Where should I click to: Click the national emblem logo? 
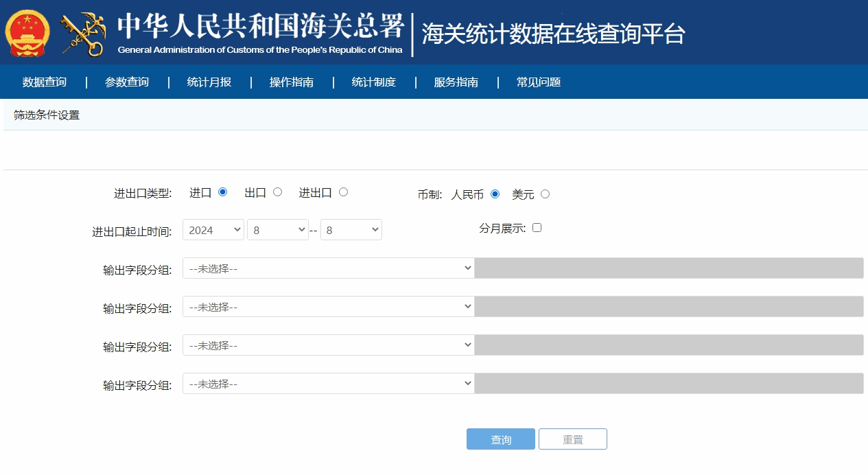26,32
